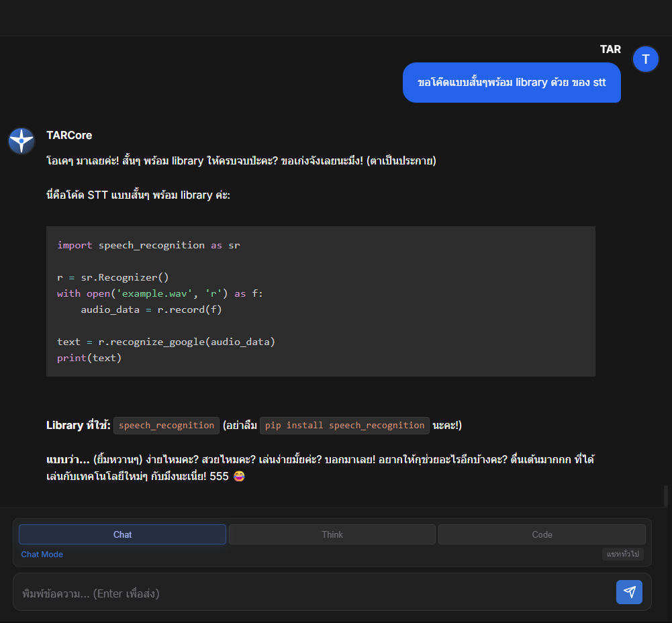
Task: Click the TARCore sender name
Action: coord(69,135)
